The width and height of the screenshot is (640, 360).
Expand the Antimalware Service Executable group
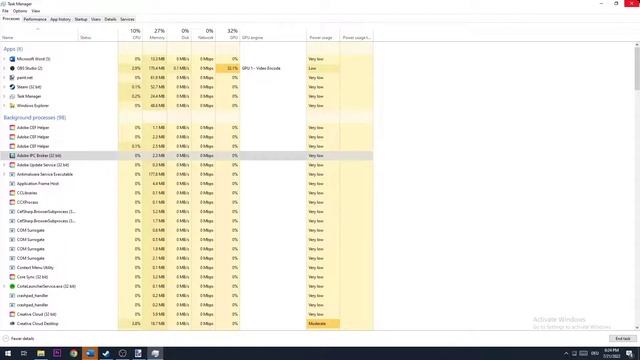click(x=4, y=174)
